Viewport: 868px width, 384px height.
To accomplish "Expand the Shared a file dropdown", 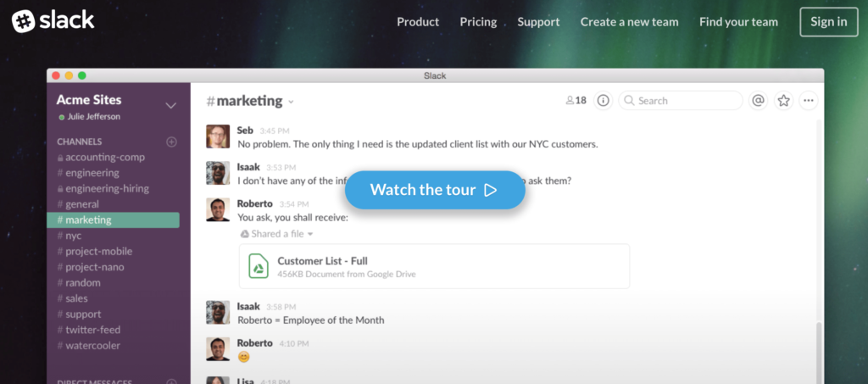I will [x=310, y=234].
